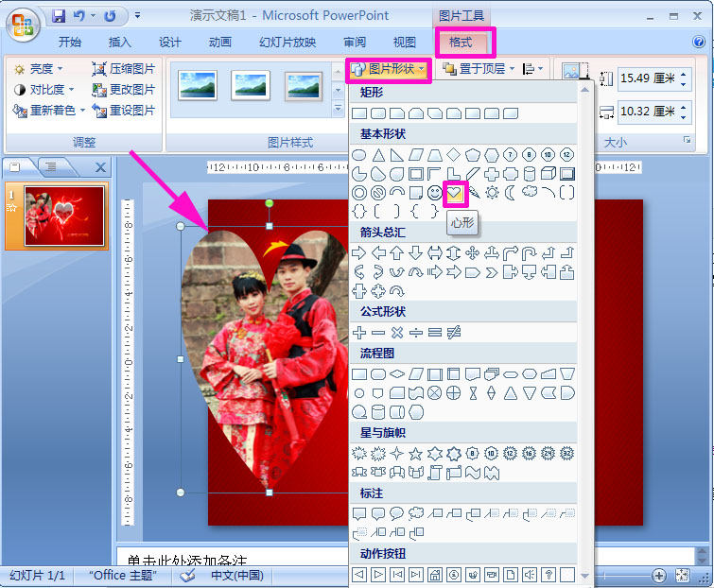This screenshot has height=588, width=714.
Task: Pick the division sign equation shape
Action: pos(415,332)
